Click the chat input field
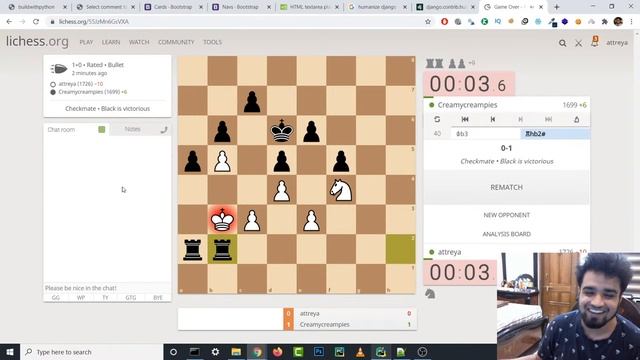Viewport: 640px width, 360px height. coord(107,288)
